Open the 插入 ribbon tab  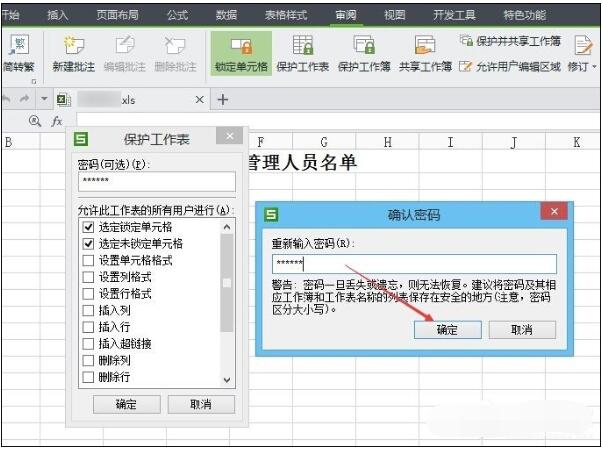[58, 15]
